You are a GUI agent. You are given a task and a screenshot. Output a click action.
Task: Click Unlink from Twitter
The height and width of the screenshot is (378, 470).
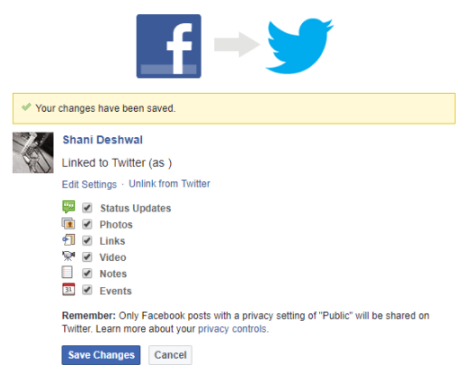(169, 184)
